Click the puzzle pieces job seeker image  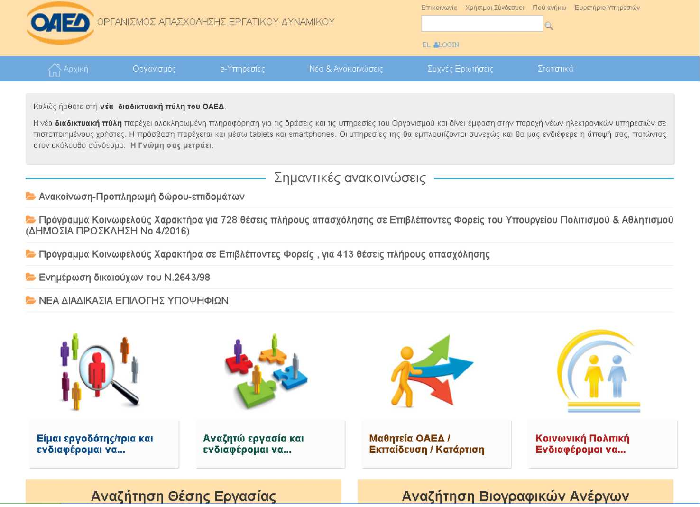tap(262, 372)
